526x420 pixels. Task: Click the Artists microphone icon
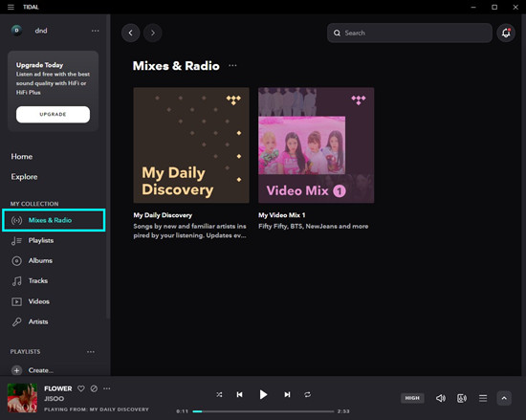click(x=17, y=322)
